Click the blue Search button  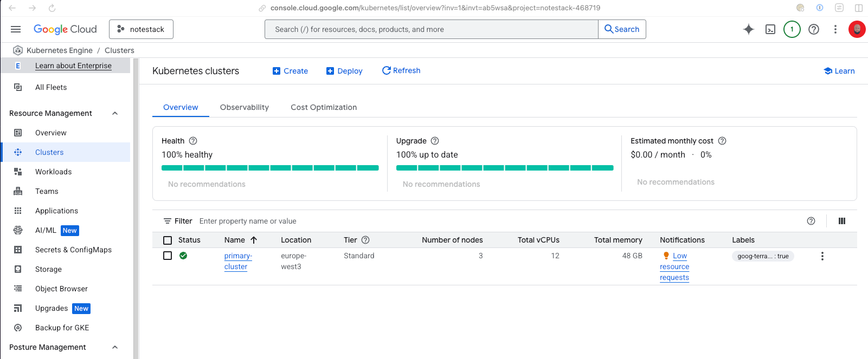[x=622, y=29]
